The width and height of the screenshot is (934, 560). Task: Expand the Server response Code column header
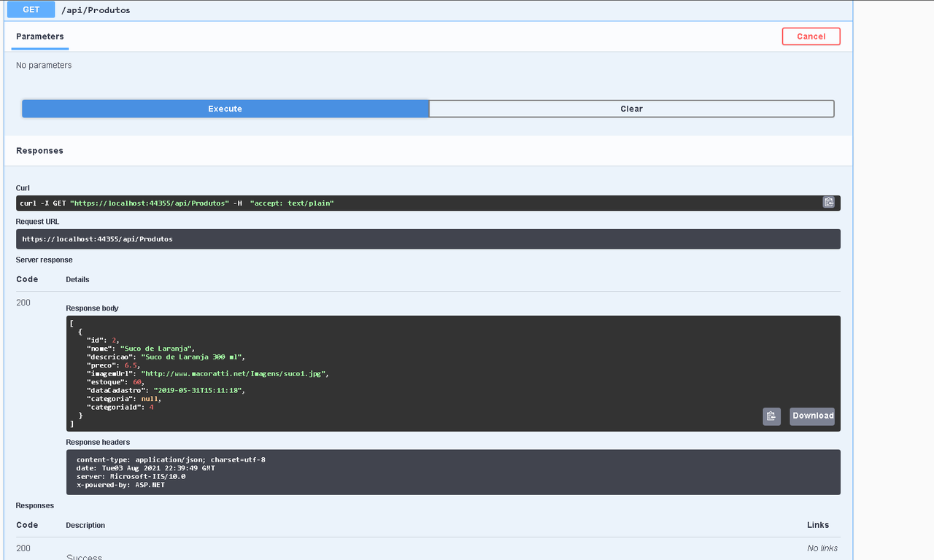point(27,279)
